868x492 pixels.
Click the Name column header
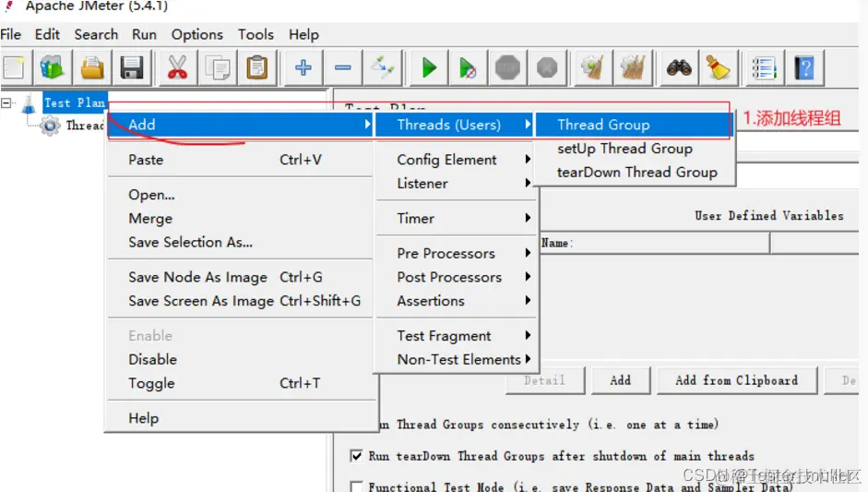(x=654, y=243)
